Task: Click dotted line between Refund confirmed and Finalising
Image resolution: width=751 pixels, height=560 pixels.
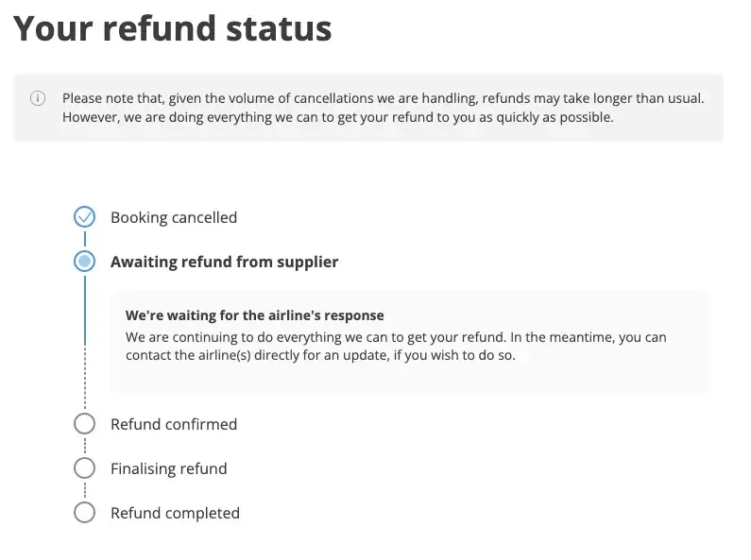Action: (x=85, y=446)
